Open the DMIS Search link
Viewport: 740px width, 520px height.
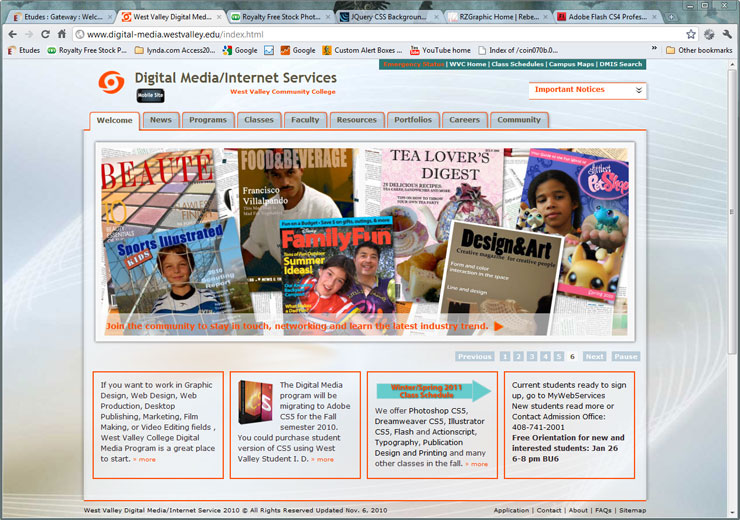(x=621, y=64)
